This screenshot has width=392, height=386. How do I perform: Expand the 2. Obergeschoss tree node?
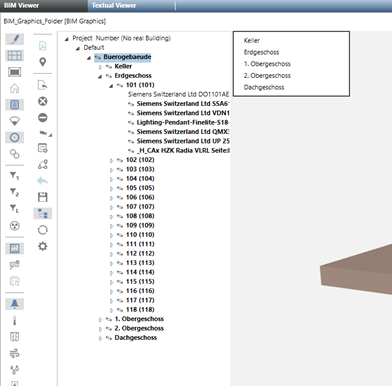[x=100, y=329]
